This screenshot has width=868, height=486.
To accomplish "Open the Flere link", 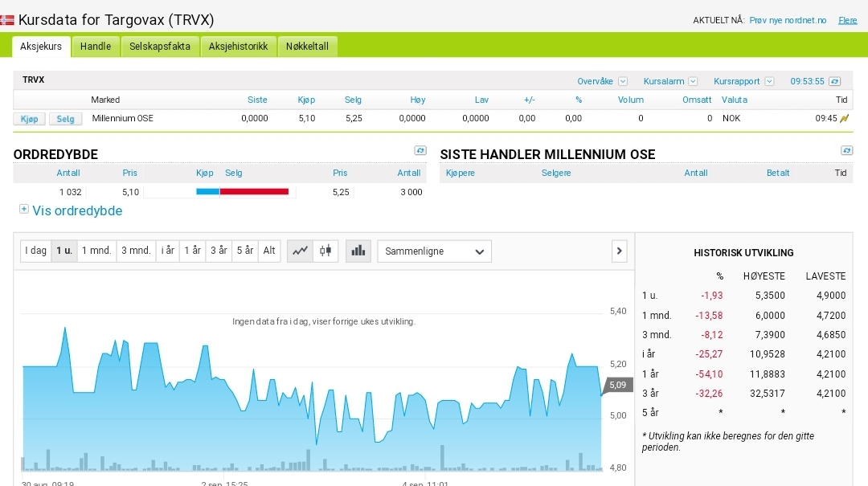I will pyautogui.click(x=848, y=20).
